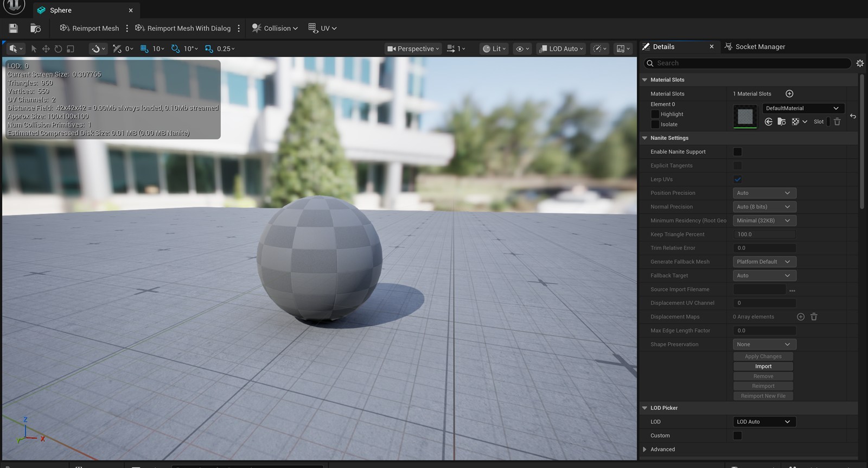The width and height of the screenshot is (868, 468).
Task: Open Lit view mode dropdown
Action: [494, 49]
